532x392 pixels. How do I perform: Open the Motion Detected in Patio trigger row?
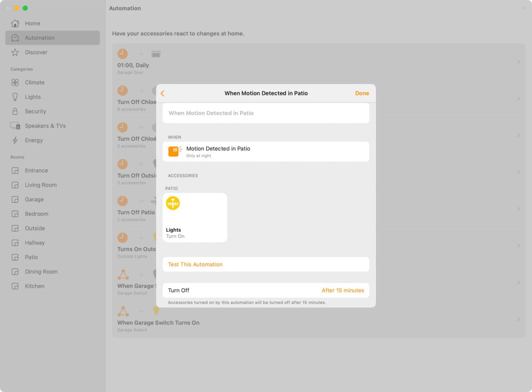[266, 151]
